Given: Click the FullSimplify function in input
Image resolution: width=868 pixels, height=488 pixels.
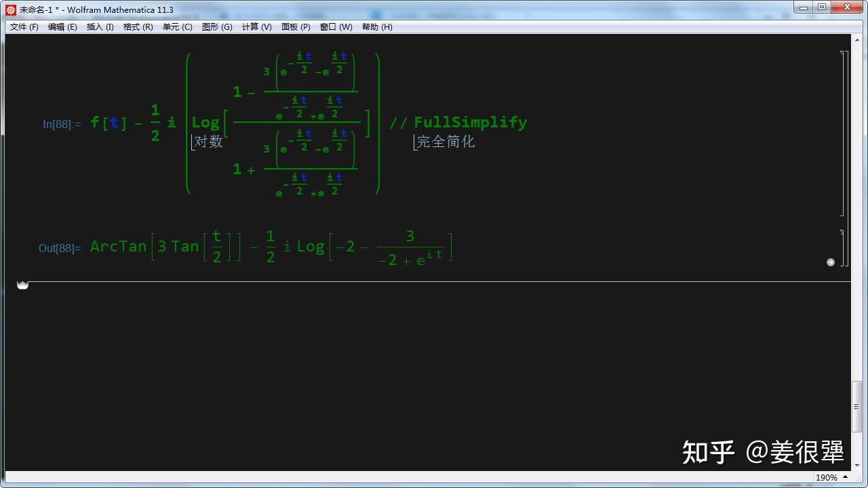Looking at the screenshot, I should [471, 122].
